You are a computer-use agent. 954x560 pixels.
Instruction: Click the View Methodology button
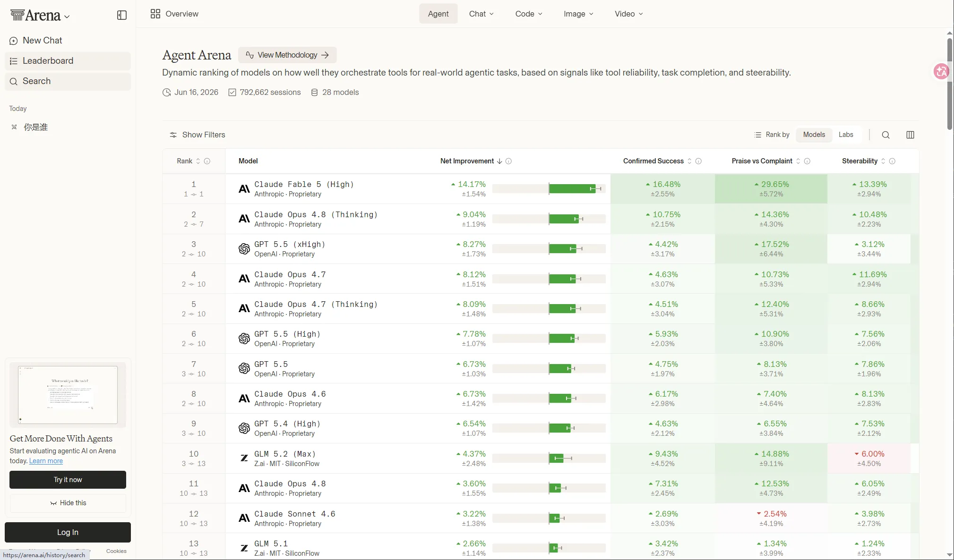coord(287,55)
